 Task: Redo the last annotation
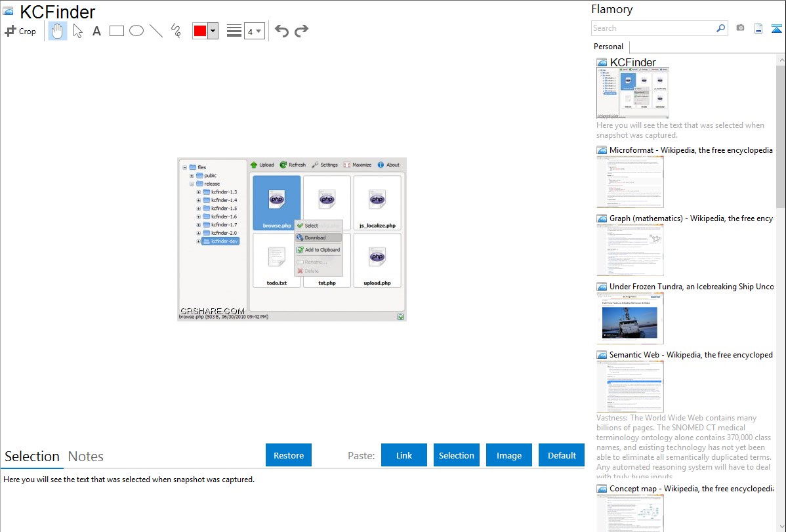tap(301, 31)
